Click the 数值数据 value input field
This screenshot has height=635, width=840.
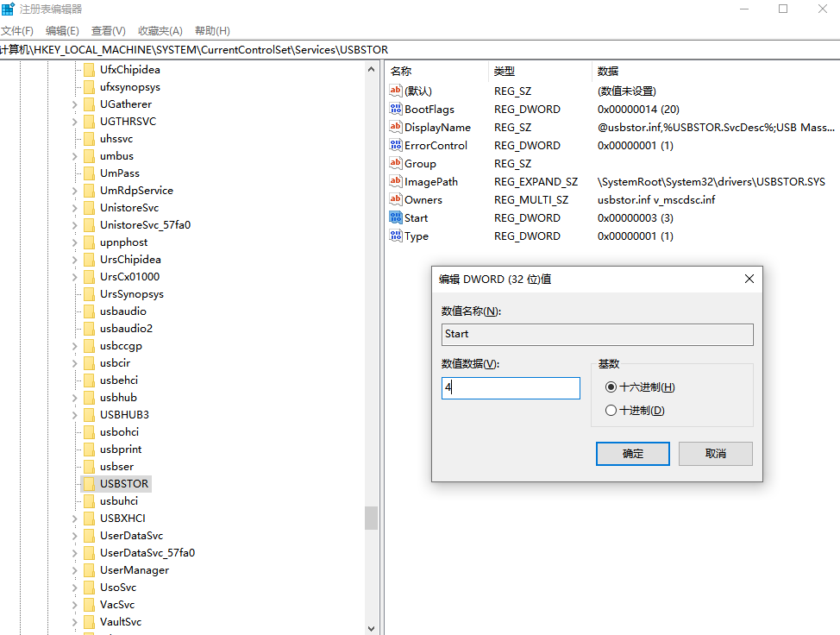point(511,388)
